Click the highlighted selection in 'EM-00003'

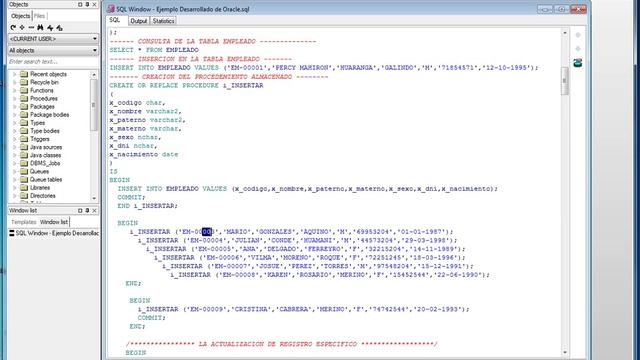pos(207,232)
